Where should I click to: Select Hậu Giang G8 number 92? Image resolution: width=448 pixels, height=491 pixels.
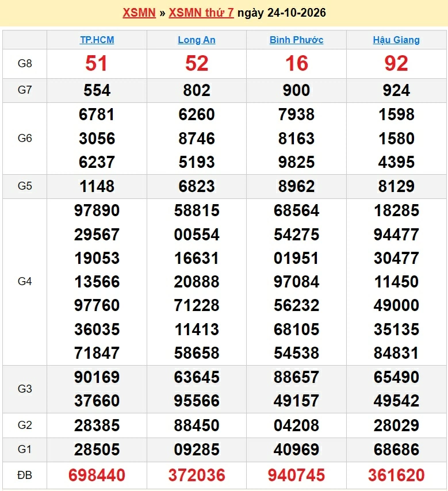click(396, 64)
